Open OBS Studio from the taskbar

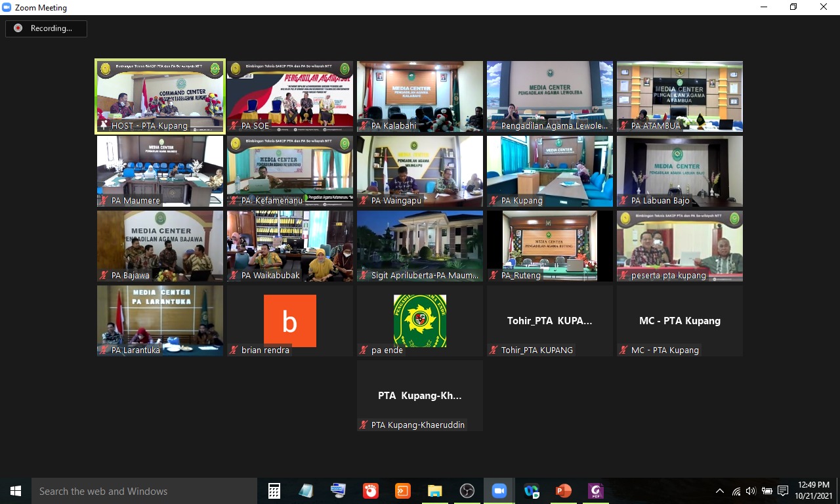click(467, 491)
